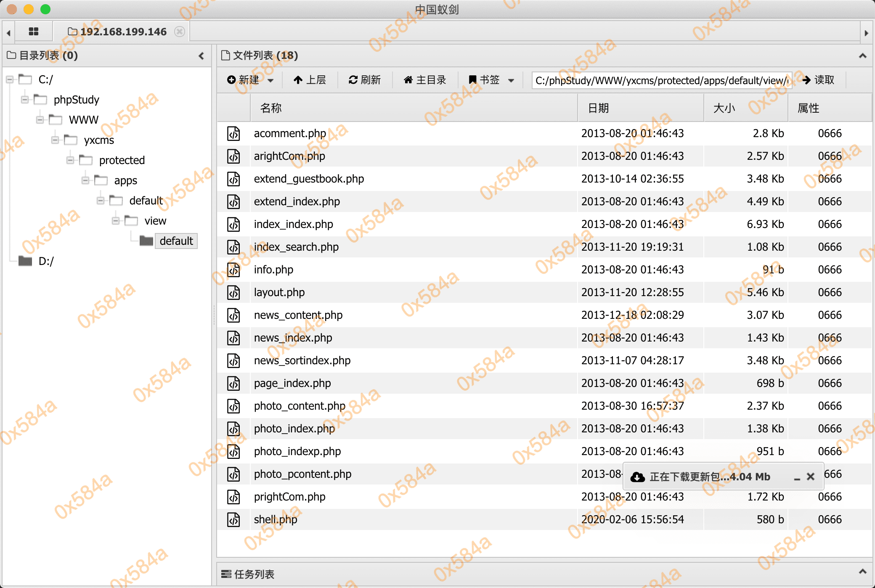Click the refresh icon button 刷新

pos(365,80)
